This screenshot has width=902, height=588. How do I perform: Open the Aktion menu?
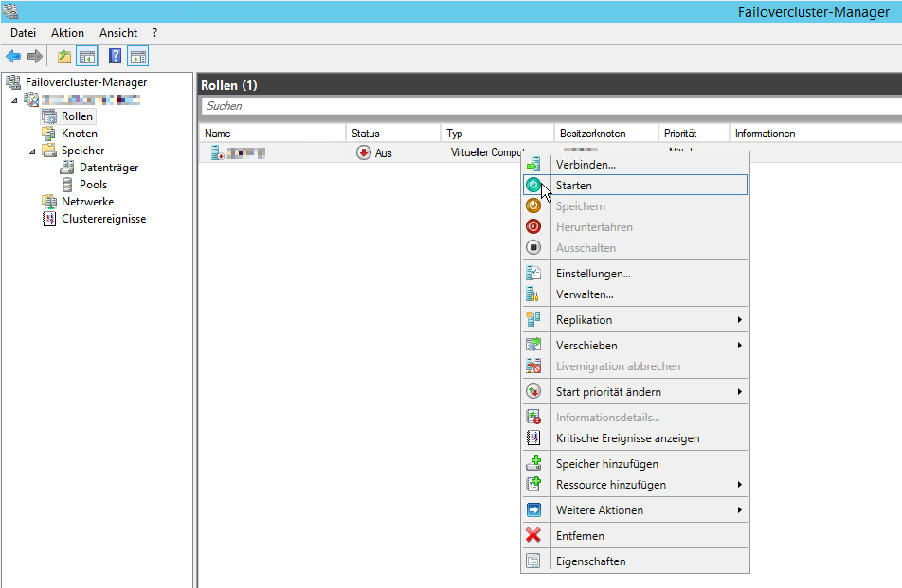pyautogui.click(x=67, y=33)
